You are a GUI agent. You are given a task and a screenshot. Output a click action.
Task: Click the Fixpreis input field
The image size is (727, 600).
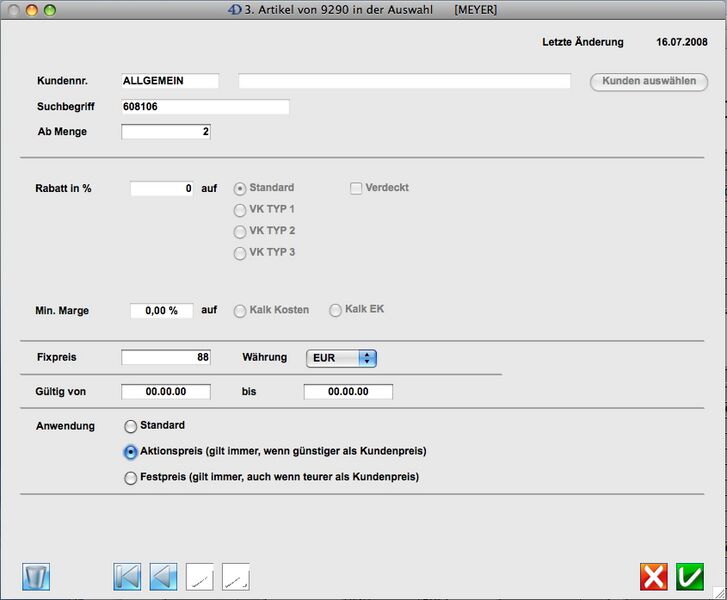166,358
